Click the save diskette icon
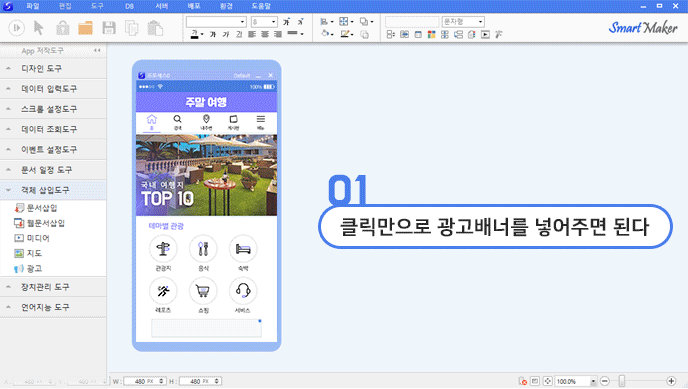Viewport: 688px width, 389px height. tap(109, 28)
